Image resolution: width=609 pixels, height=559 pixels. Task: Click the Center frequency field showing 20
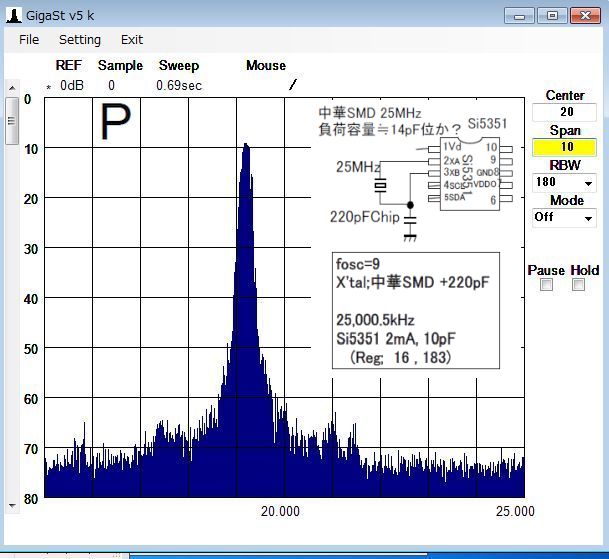click(564, 112)
